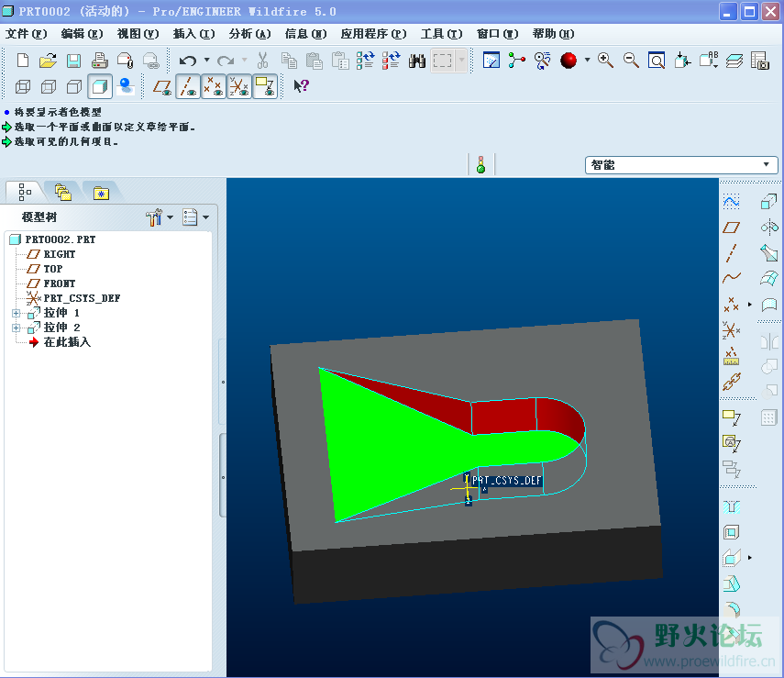Select the Revolve tool on right toolbar
The image size is (784, 678).
[x=769, y=228]
